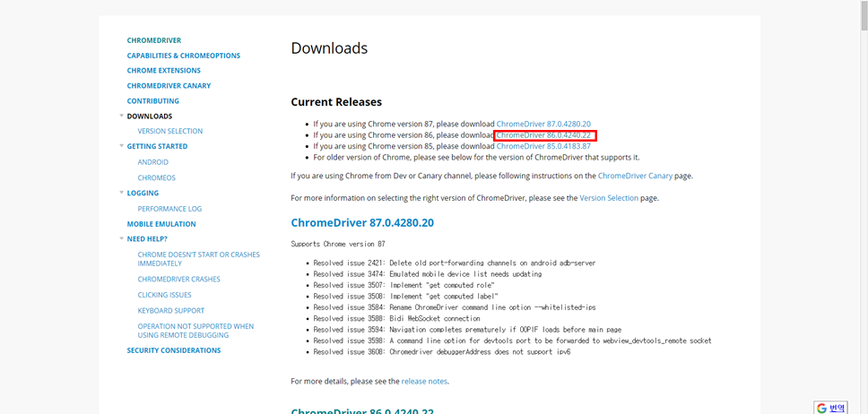Click the 'Resolved issue 3508' line

[x=406, y=296]
